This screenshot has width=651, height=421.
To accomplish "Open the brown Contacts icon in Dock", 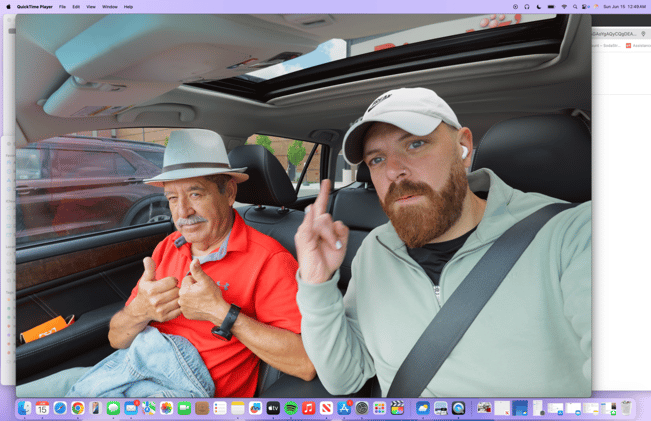I will [x=202, y=408].
